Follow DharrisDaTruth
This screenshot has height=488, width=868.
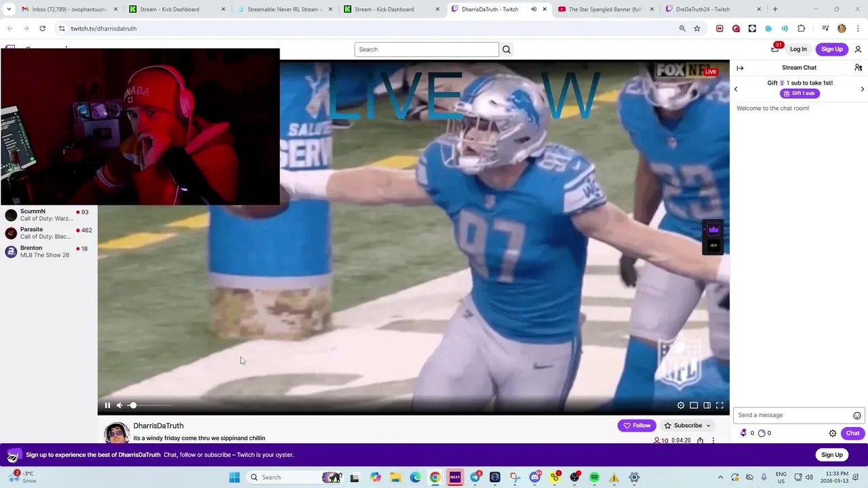point(637,426)
